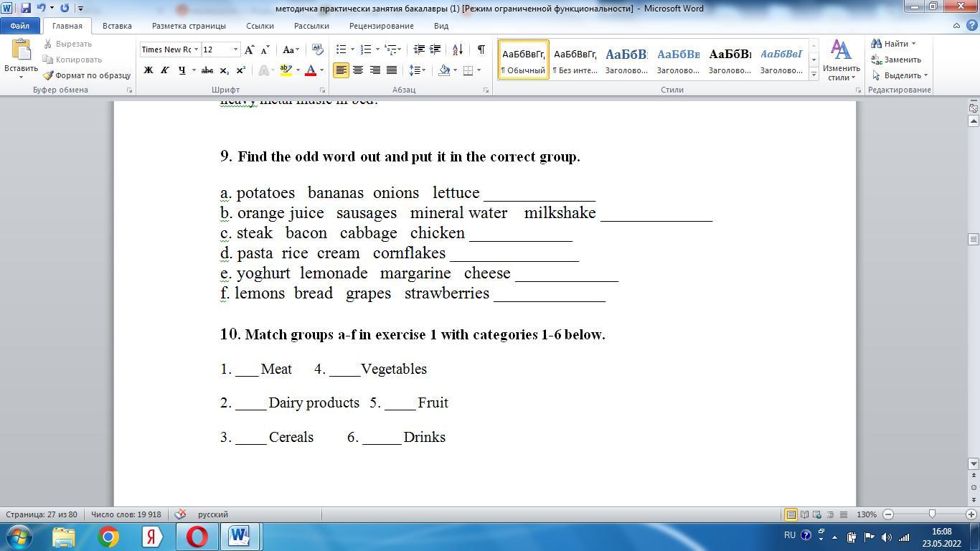Toggle left text alignment
Image resolution: width=980 pixels, height=551 pixels.
[x=341, y=70]
